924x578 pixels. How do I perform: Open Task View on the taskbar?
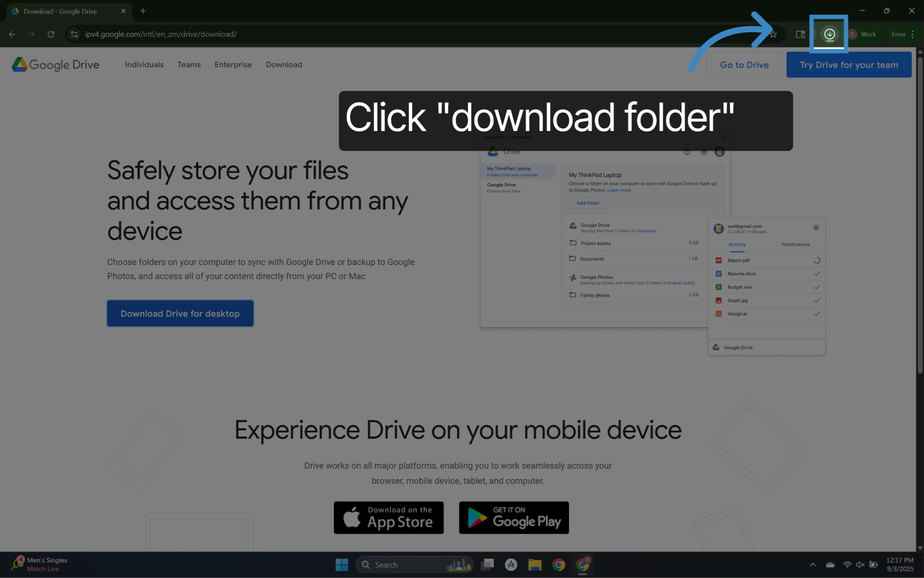(487, 565)
